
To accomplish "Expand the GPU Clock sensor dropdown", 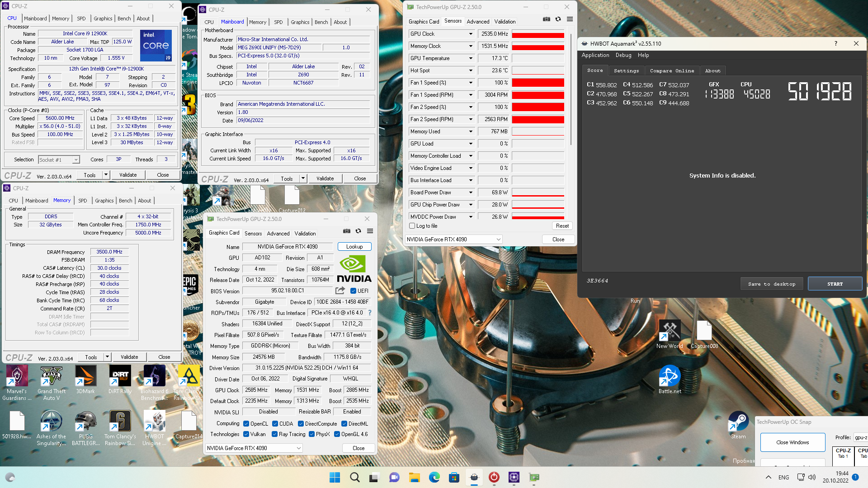I will pos(471,34).
